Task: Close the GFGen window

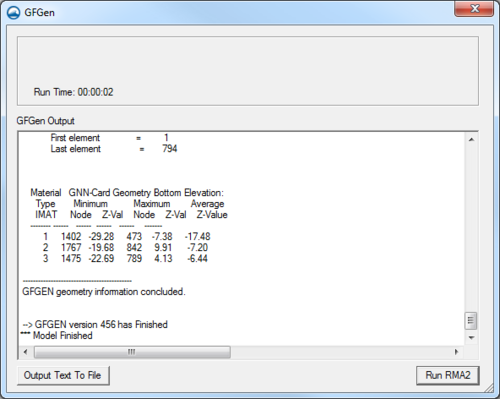Action: click(474, 8)
